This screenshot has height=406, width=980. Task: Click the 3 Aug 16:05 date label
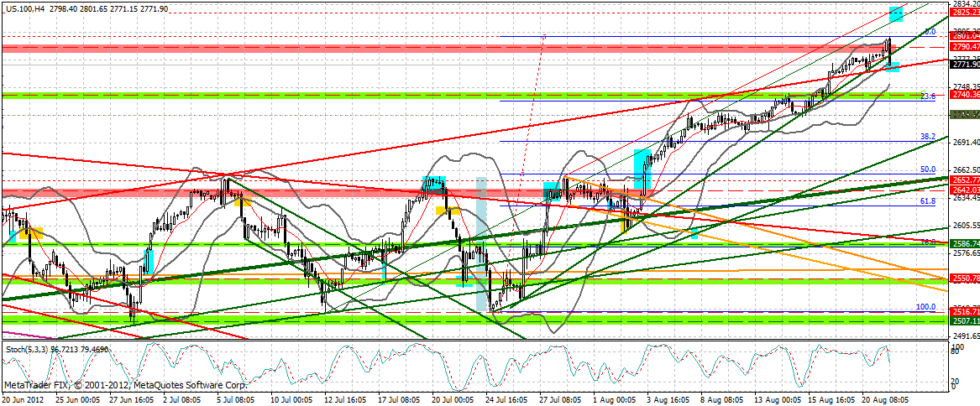(668, 399)
